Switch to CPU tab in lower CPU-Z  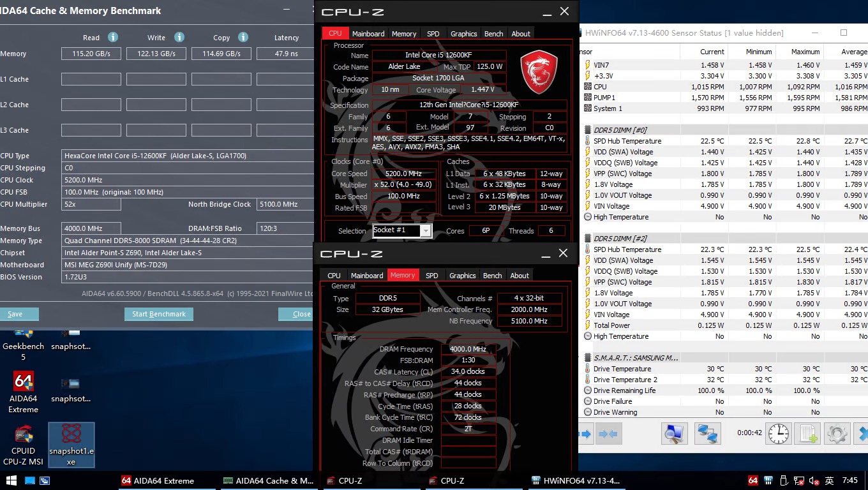tap(334, 275)
